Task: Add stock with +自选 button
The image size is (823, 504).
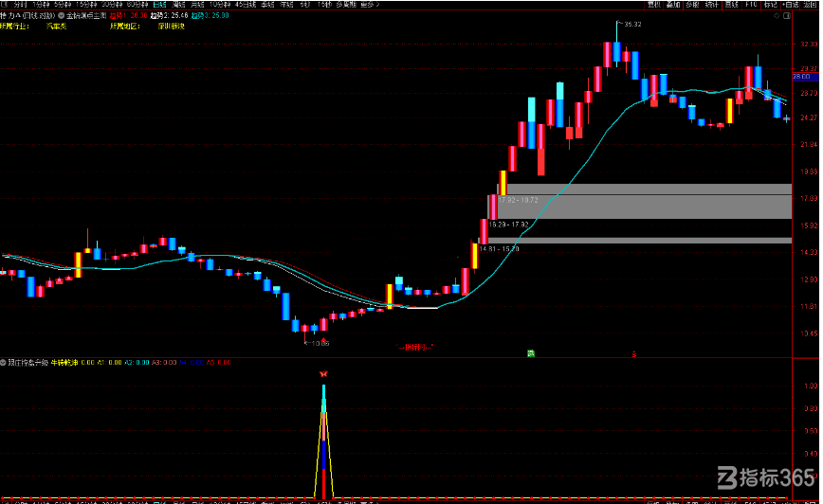Action: [791, 4]
